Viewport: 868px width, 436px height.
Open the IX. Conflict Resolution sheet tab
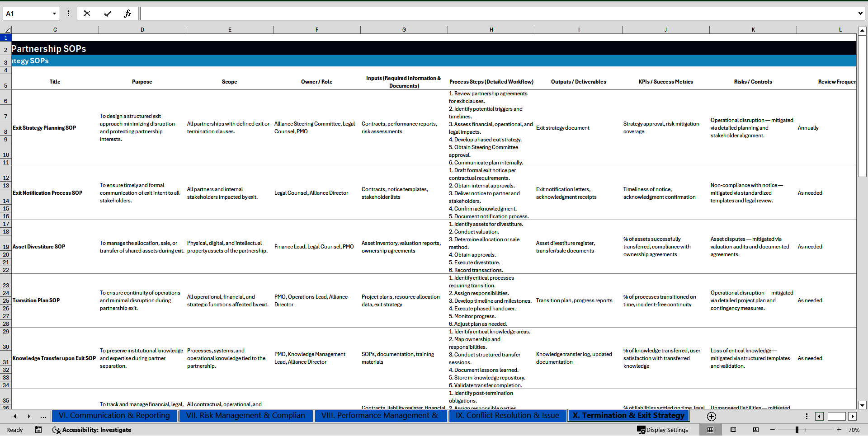pos(507,415)
